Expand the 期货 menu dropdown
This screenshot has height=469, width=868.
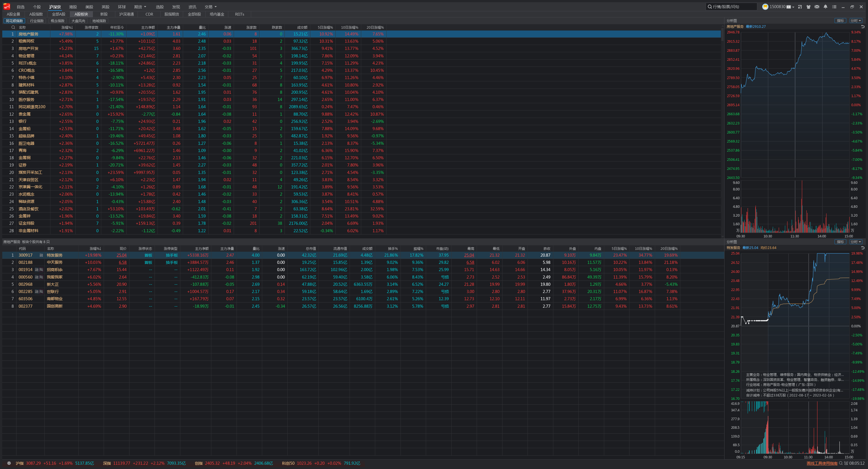pyautogui.click(x=140, y=7)
